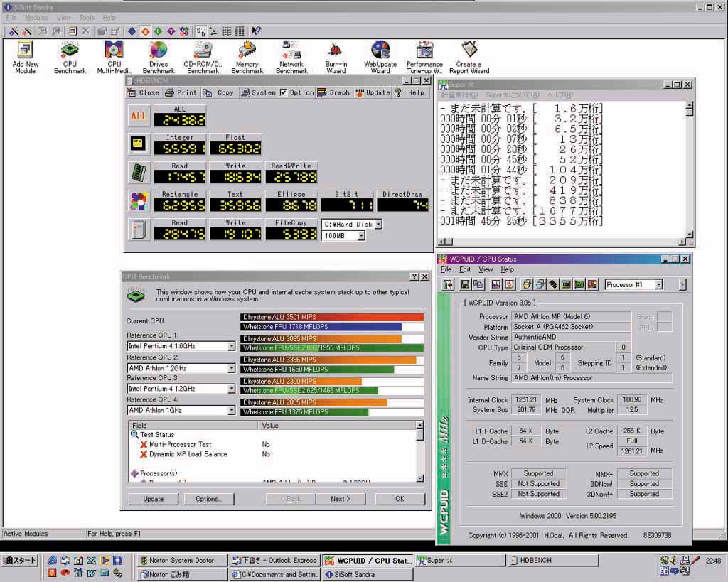This screenshot has width=728, height=582.
Task: Open the Drives Benchmark module
Action: point(159,58)
